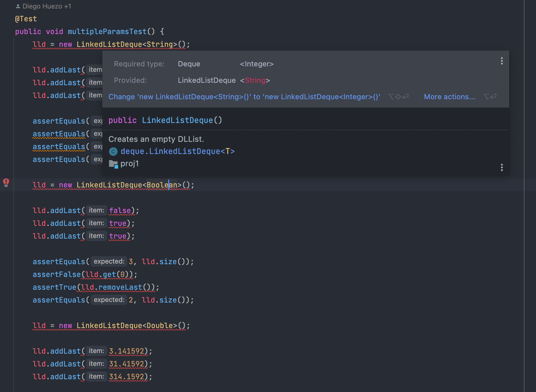Click the 'expected:' hint before 3

click(109, 261)
